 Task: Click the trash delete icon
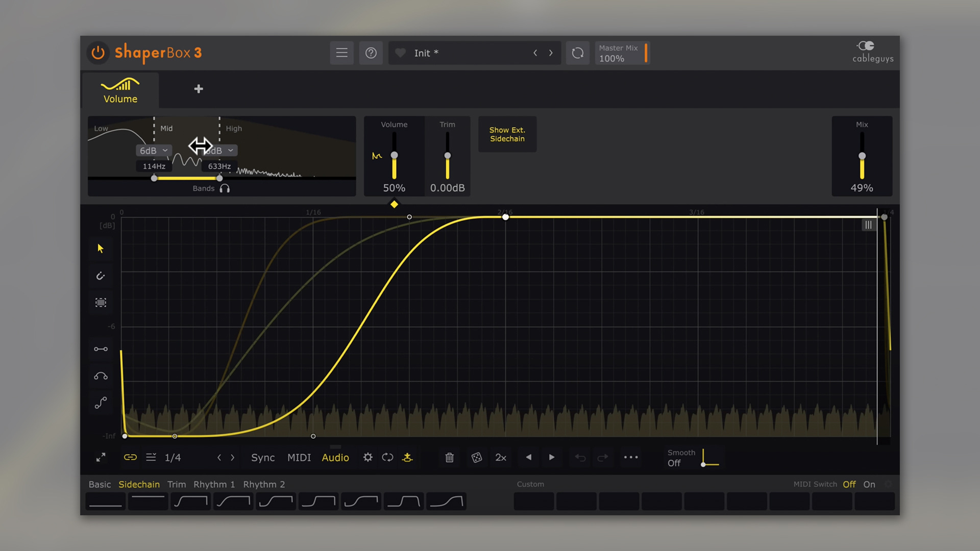tap(449, 458)
